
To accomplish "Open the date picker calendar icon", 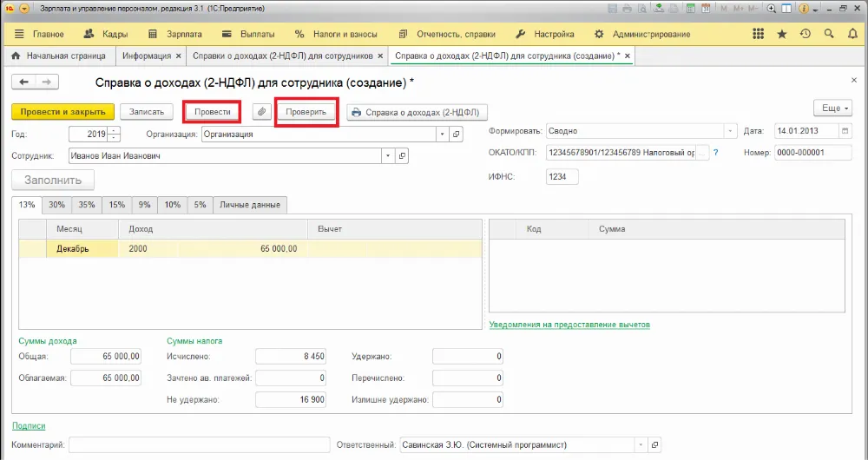I will click(845, 131).
